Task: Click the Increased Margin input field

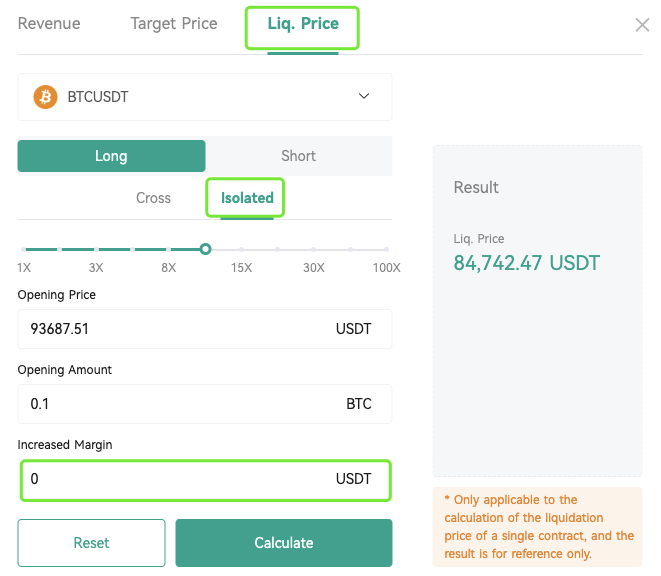Action: (205, 479)
